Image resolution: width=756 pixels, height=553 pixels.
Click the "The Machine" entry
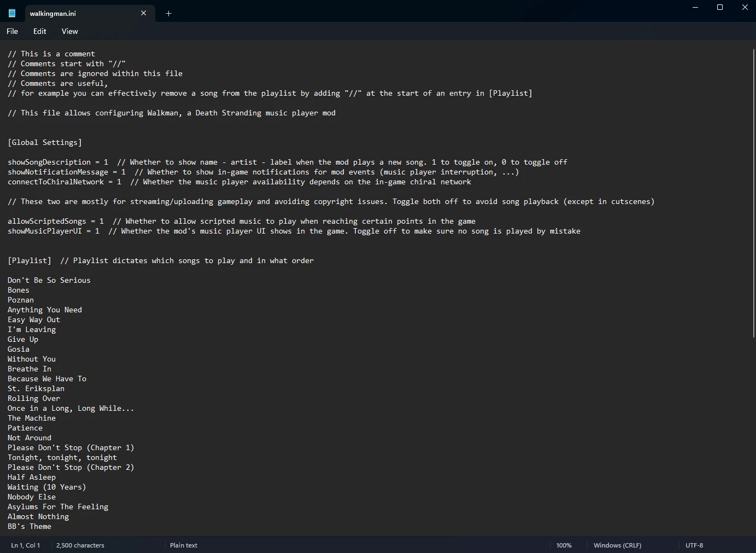click(32, 418)
